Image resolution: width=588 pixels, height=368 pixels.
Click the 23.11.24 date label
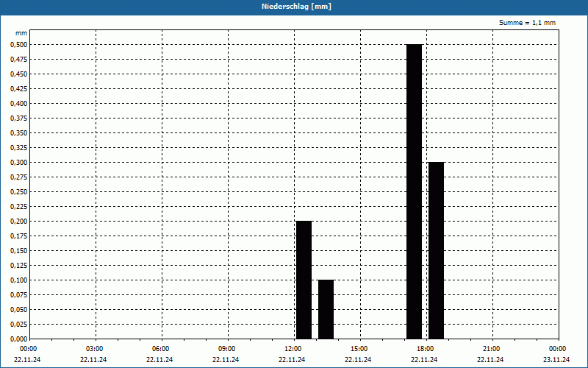tap(556, 360)
